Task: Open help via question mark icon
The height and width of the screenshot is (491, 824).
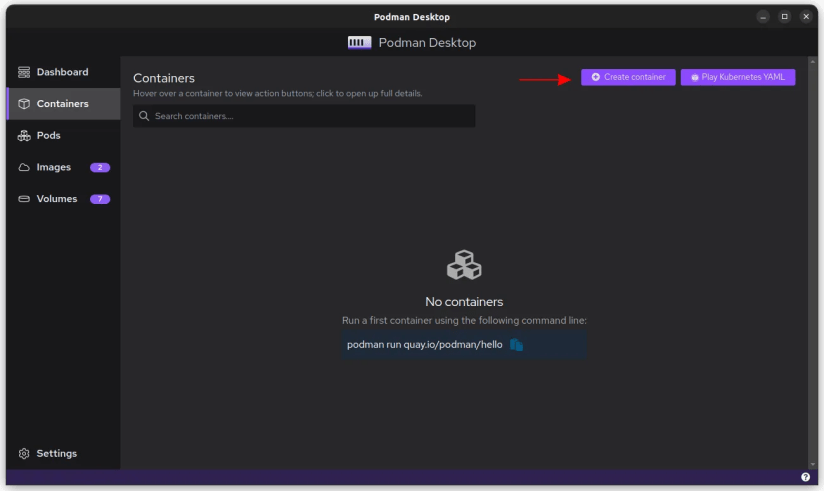Action: [x=805, y=477]
